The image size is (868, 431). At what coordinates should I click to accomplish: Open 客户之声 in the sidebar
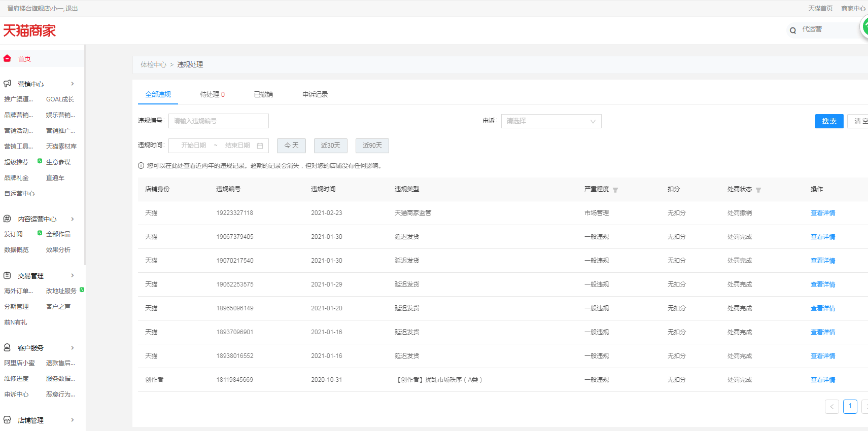coord(58,307)
